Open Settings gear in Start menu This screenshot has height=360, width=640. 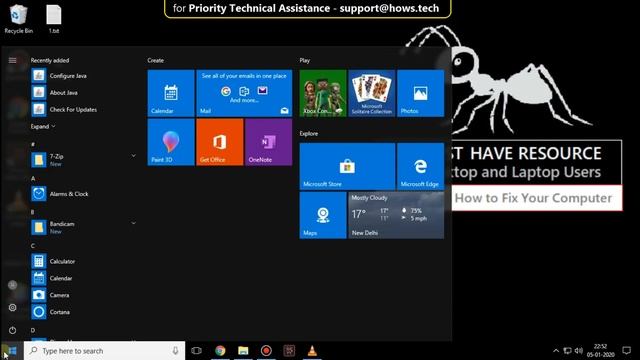click(x=13, y=307)
